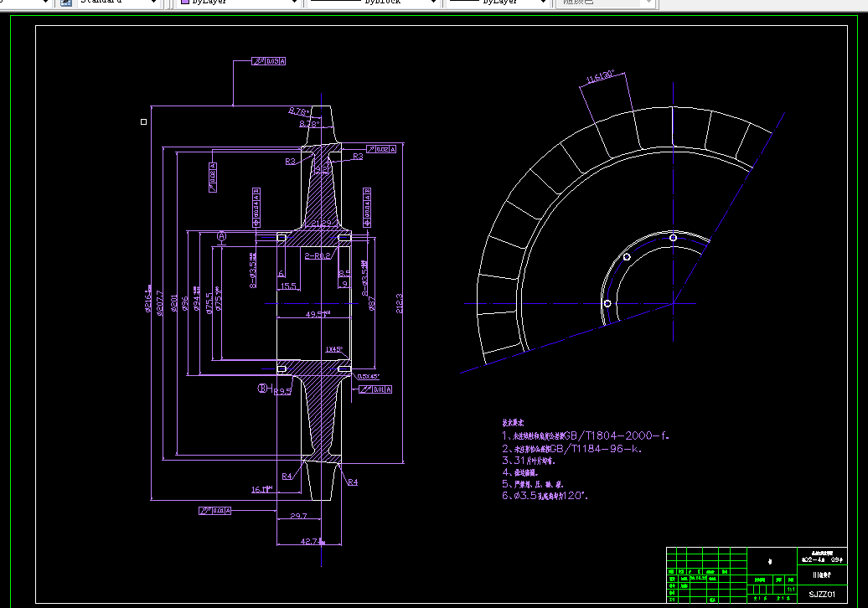The width and height of the screenshot is (868, 608).
Task: Open the ByLayer color control dropdown
Action: coord(239,3)
